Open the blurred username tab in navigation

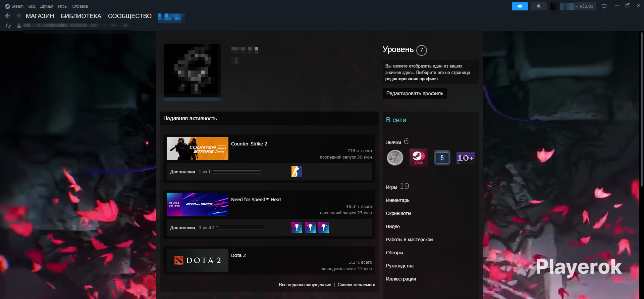tap(171, 17)
